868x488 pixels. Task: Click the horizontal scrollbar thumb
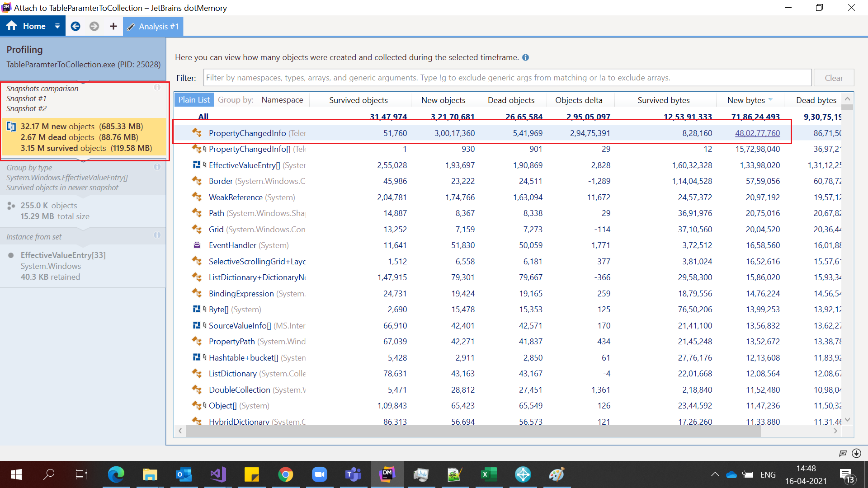(473, 431)
